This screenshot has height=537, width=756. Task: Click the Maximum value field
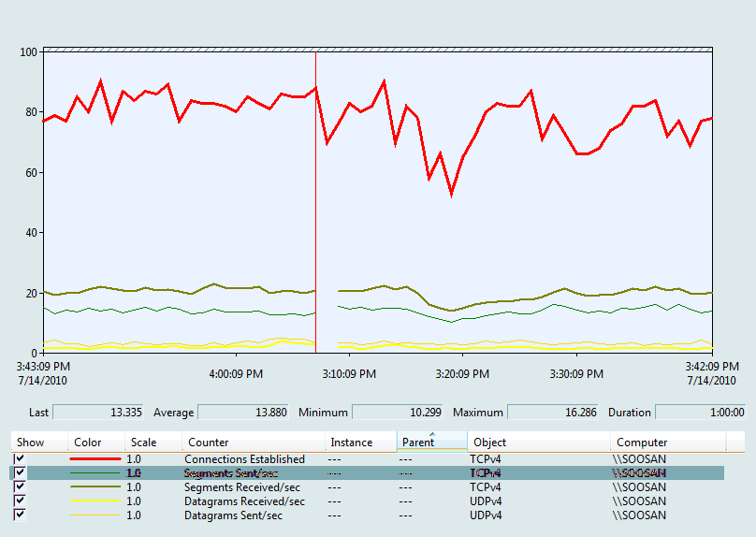click(x=552, y=413)
